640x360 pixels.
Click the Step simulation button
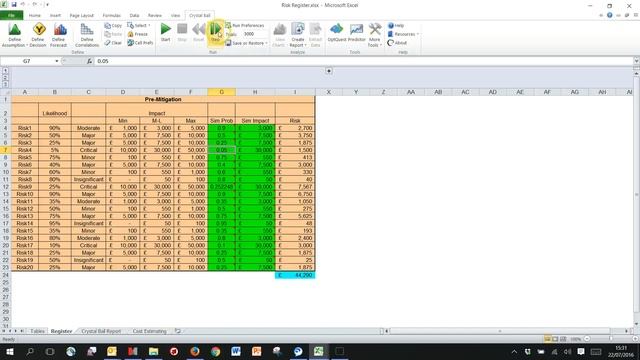(x=215, y=32)
